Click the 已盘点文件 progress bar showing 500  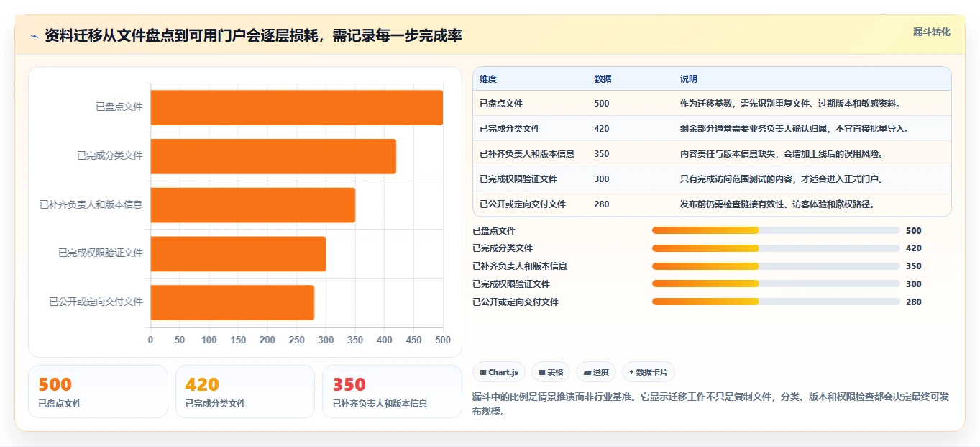[x=776, y=230]
